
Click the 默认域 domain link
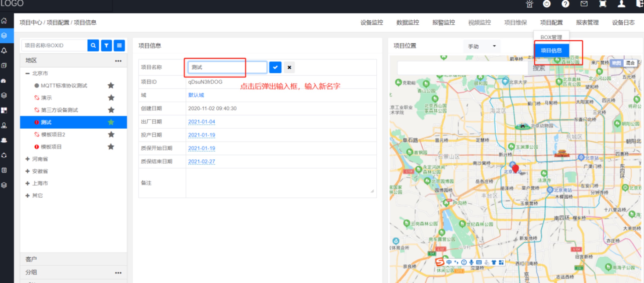point(196,95)
